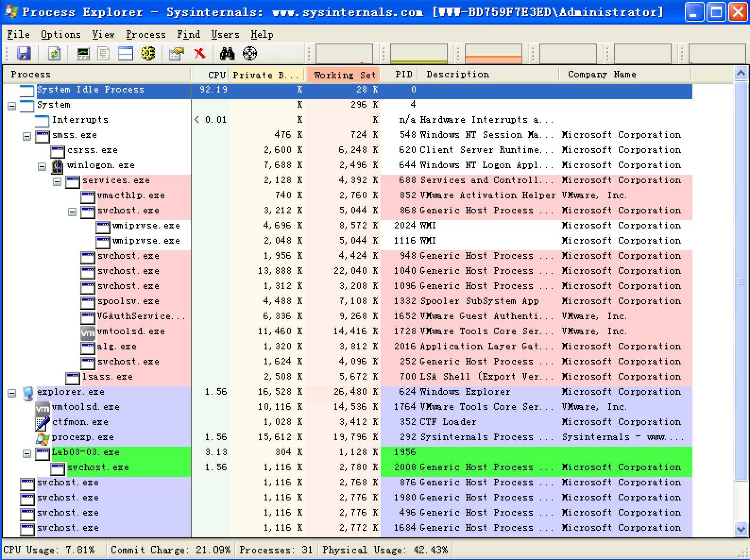Click the ctfmon.exe pen icon
The image size is (750, 560).
pyautogui.click(x=43, y=423)
